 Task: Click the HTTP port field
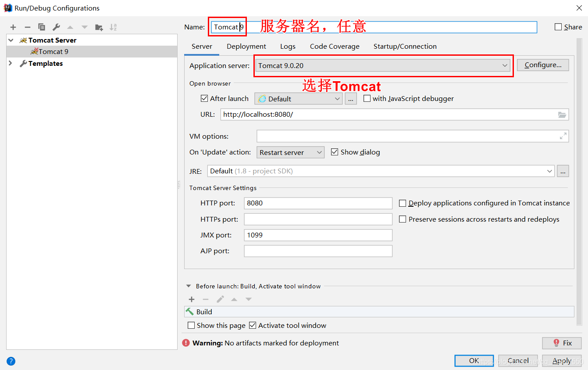click(x=318, y=203)
